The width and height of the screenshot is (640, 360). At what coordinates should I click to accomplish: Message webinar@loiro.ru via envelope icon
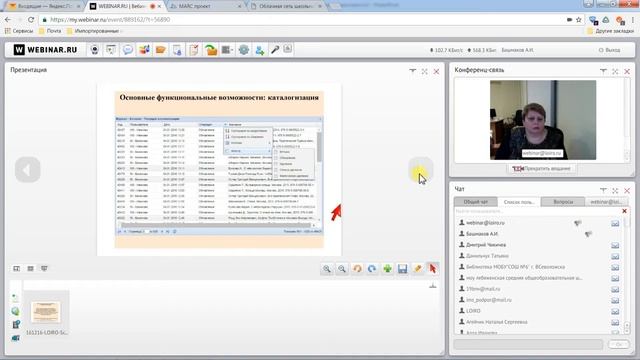pos(615,223)
